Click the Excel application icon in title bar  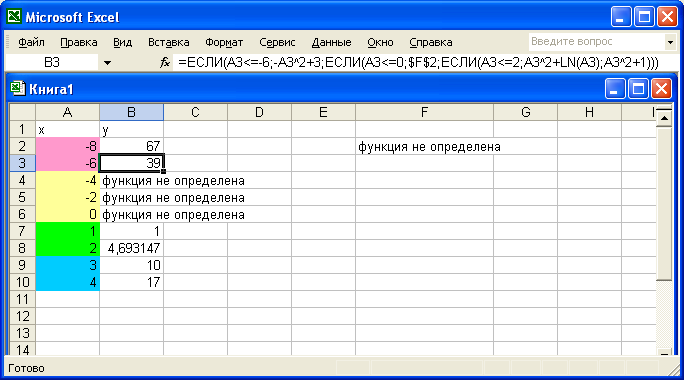click(14, 16)
